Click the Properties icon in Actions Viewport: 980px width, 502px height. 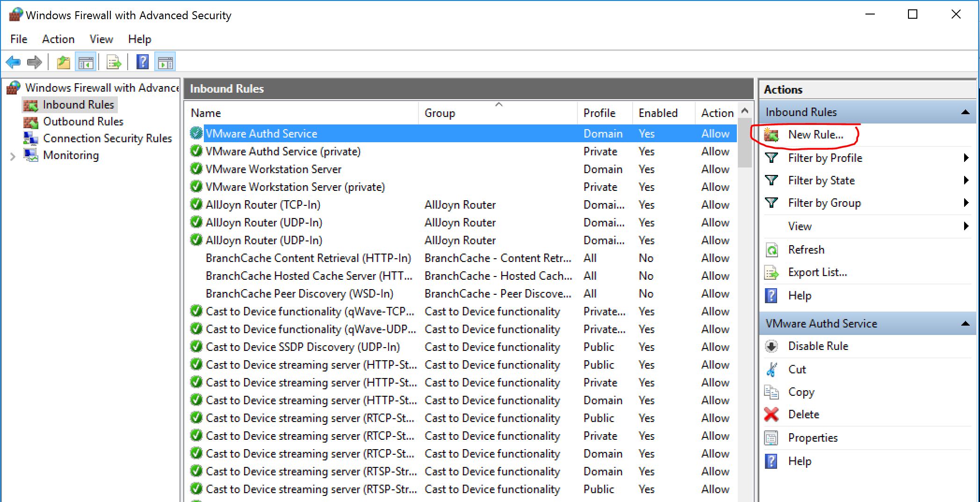click(x=771, y=438)
